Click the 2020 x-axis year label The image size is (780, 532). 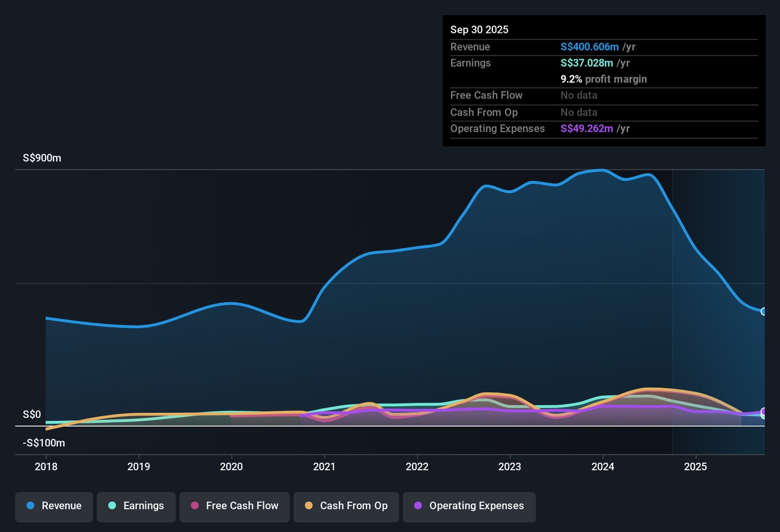click(x=231, y=466)
